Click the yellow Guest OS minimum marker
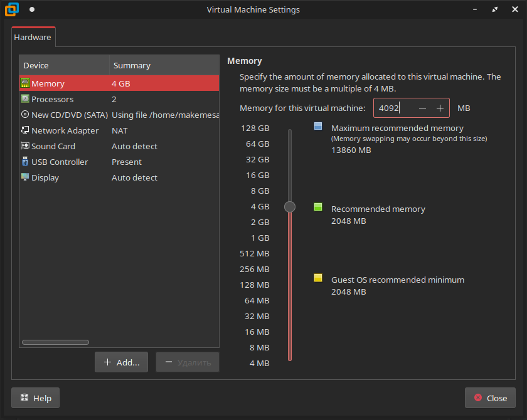Viewport: 527px width, 420px height. [x=318, y=278]
